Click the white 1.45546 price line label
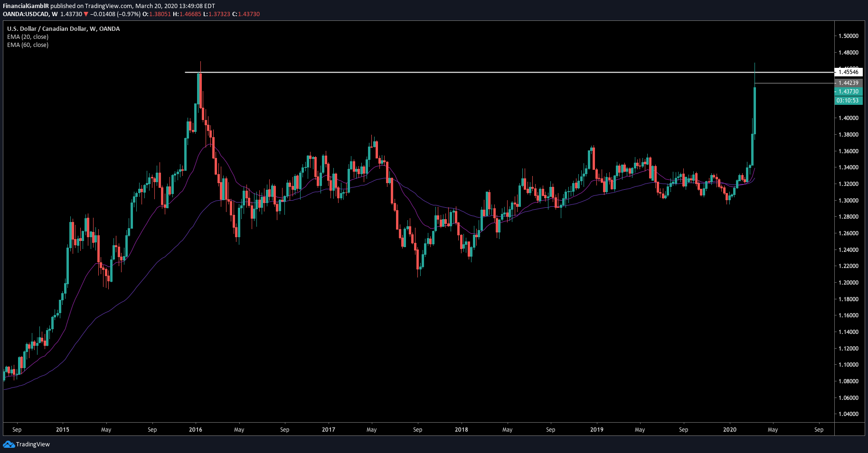This screenshot has width=868, height=453. (x=849, y=72)
